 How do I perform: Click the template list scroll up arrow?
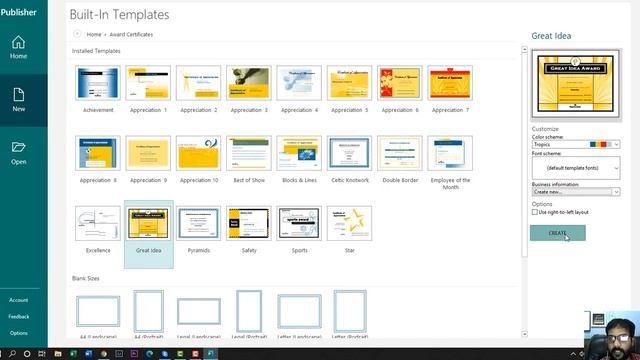524,50
